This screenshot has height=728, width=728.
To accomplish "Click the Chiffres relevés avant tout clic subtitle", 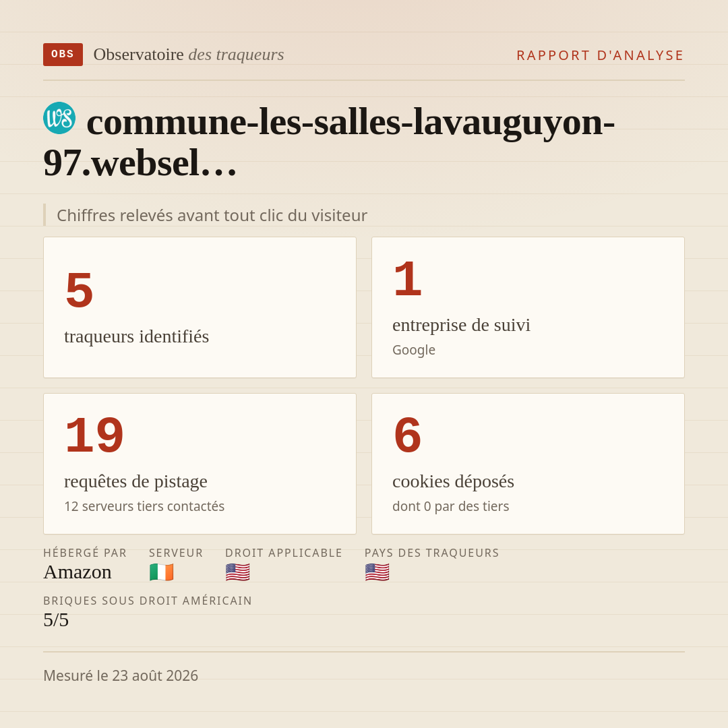I will tap(212, 216).
